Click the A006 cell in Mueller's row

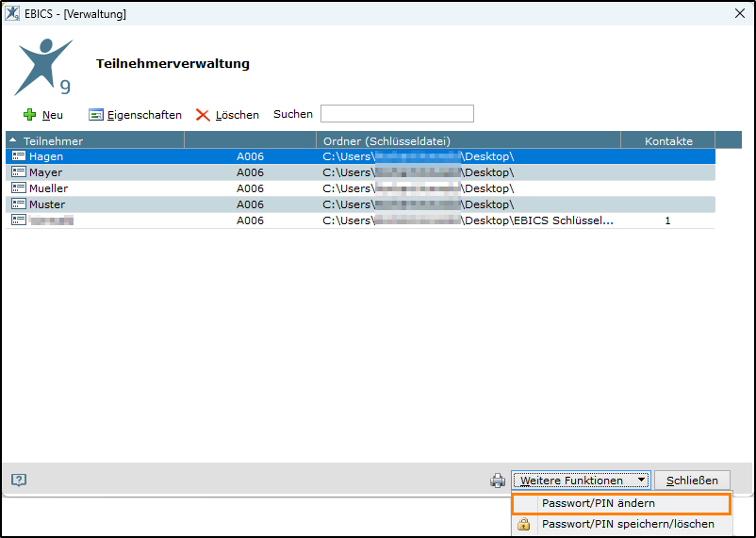coord(250,188)
